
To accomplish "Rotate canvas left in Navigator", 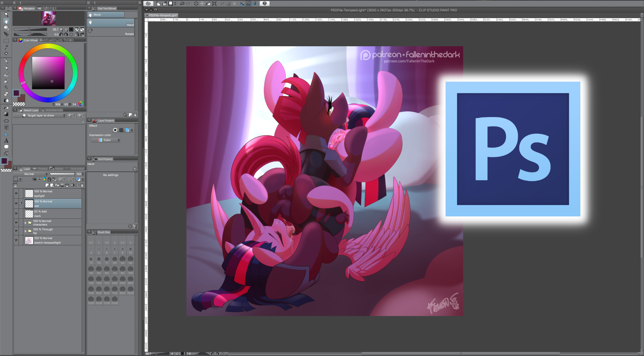I will [61, 35].
